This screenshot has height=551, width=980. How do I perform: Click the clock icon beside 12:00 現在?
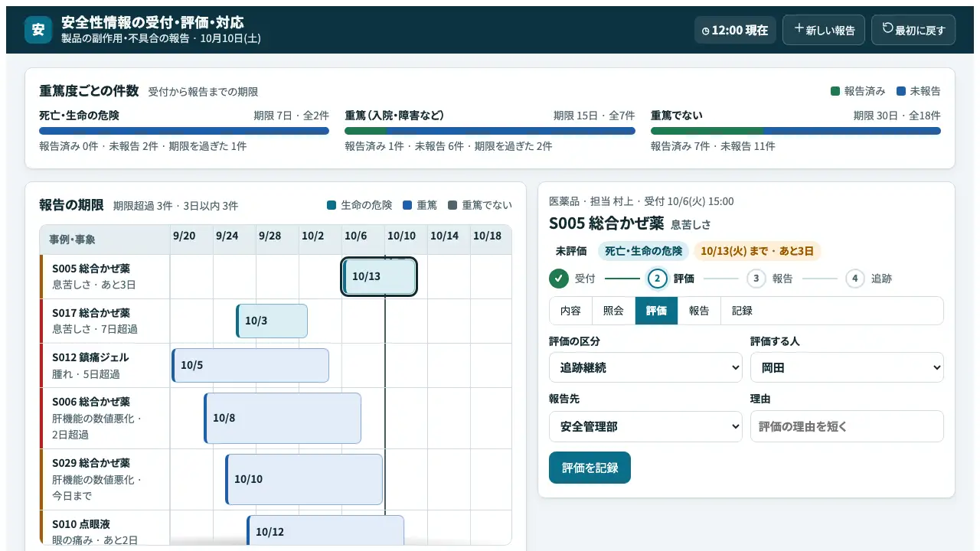tap(706, 31)
